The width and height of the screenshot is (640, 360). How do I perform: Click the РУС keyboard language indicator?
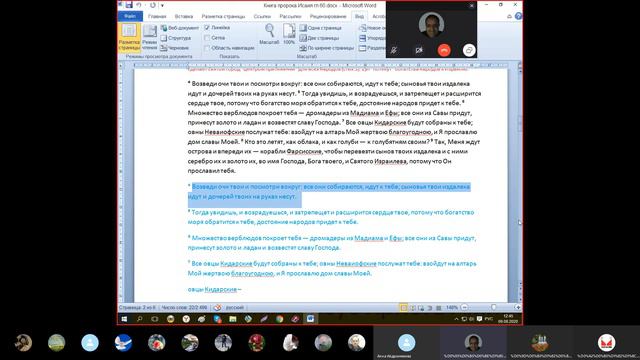click(x=489, y=319)
